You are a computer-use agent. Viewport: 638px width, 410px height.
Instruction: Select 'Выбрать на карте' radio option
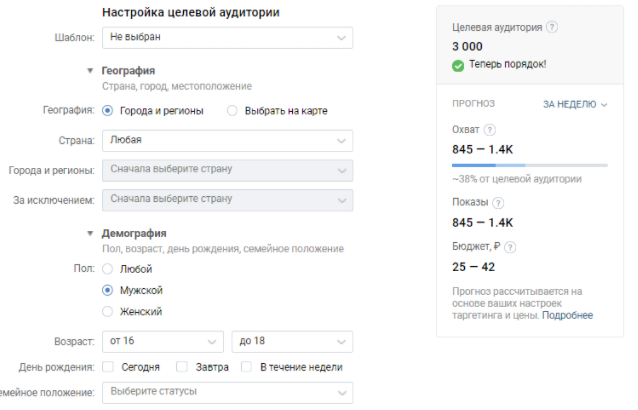point(233,111)
